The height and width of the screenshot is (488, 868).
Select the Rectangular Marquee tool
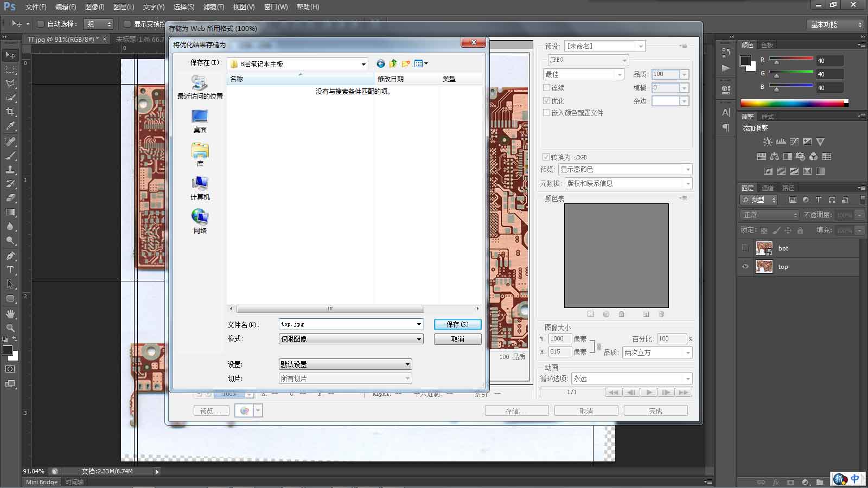[10, 69]
